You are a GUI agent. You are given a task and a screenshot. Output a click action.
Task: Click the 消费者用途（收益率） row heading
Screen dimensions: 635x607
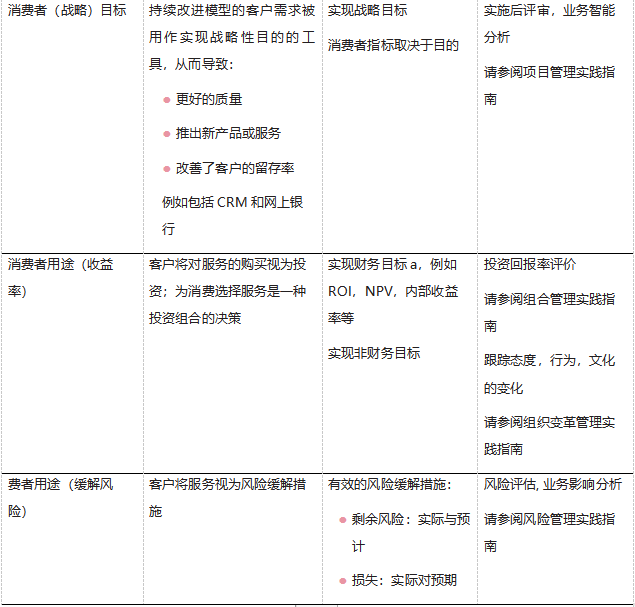pyautogui.click(x=60, y=277)
